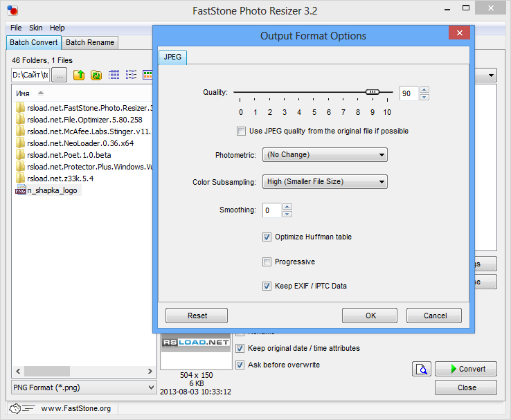Click the Convert button

click(466, 369)
